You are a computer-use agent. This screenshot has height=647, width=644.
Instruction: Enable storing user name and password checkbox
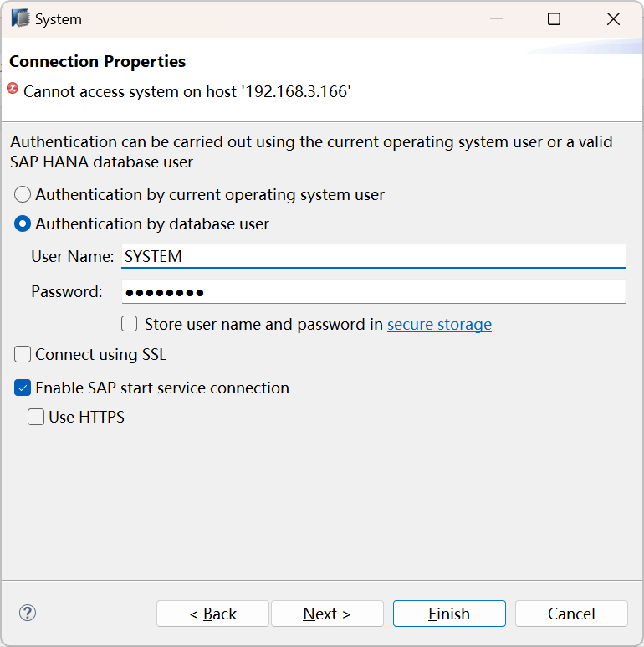click(x=130, y=324)
